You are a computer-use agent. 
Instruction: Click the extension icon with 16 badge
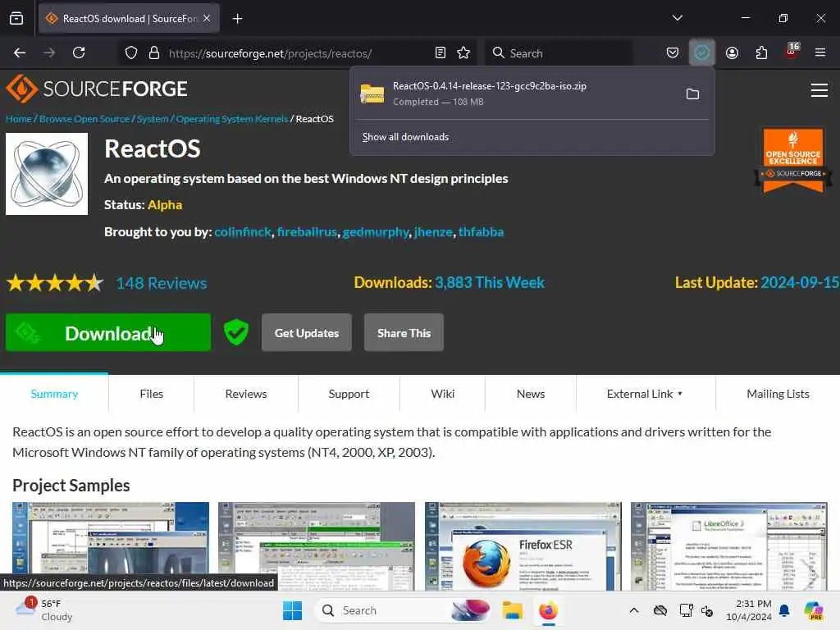[792, 52]
